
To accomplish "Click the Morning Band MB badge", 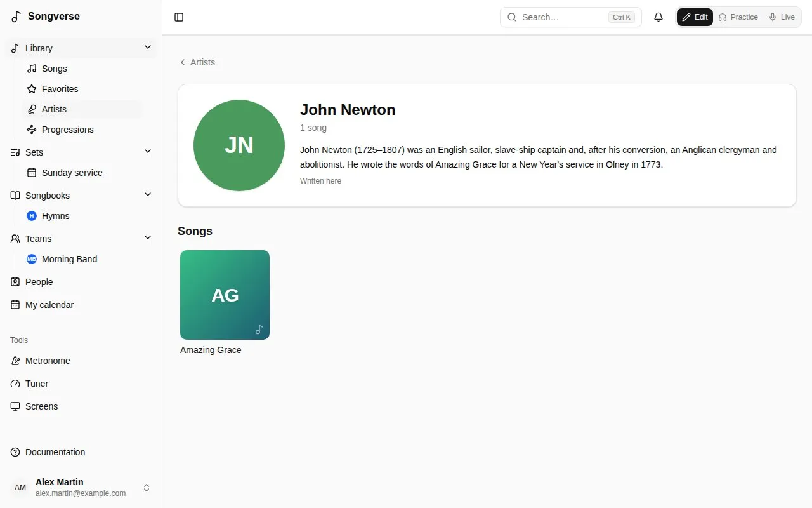I will tap(32, 259).
